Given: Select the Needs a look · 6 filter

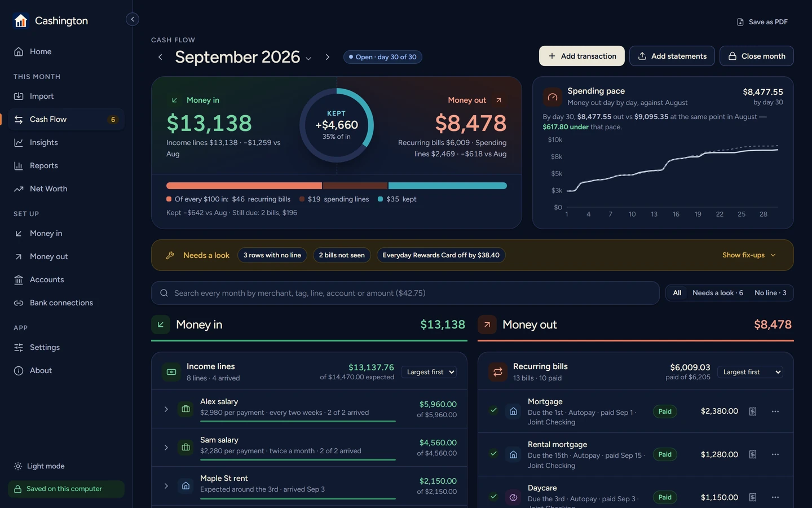Looking at the screenshot, I should [718, 293].
